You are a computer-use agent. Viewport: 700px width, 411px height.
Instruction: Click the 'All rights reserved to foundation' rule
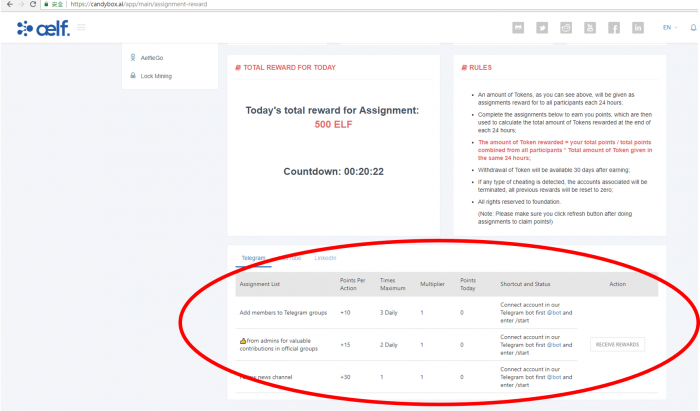coord(519,202)
